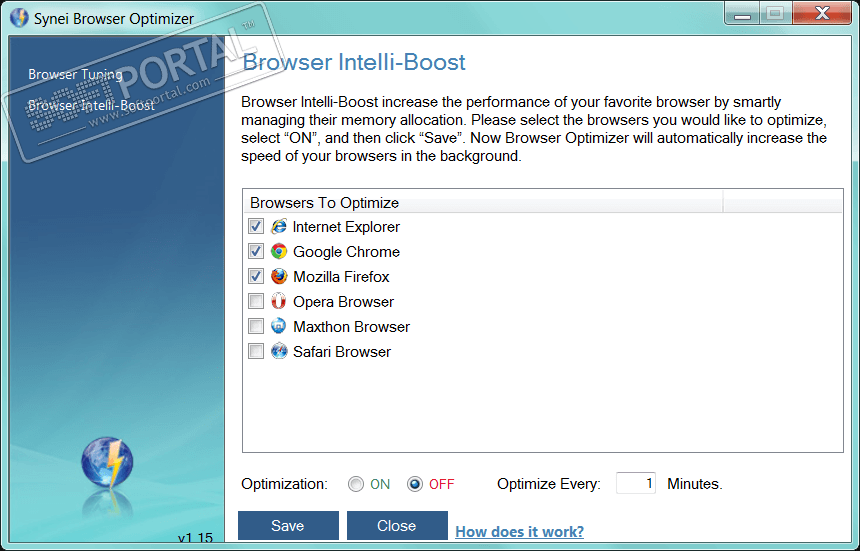Check the Safari Browser checkbox
This screenshot has height=551, width=860.
(x=256, y=351)
